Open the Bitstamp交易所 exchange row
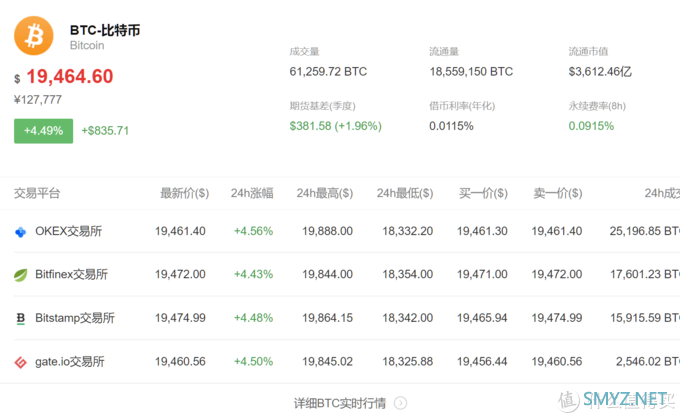Screen dimensions: 680x418 (x=340, y=318)
